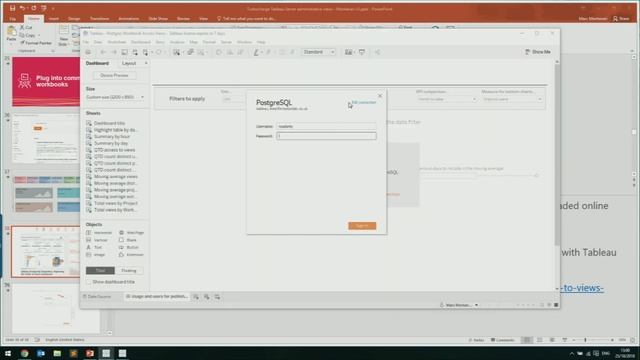The width and height of the screenshot is (640, 360).
Task: Select the Image object
Action: click(x=96, y=255)
